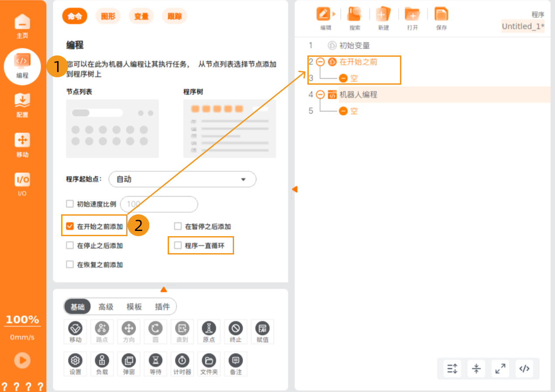Add a 文件夹 folder node
This screenshot has width=555, height=392.
click(x=209, y=364)
